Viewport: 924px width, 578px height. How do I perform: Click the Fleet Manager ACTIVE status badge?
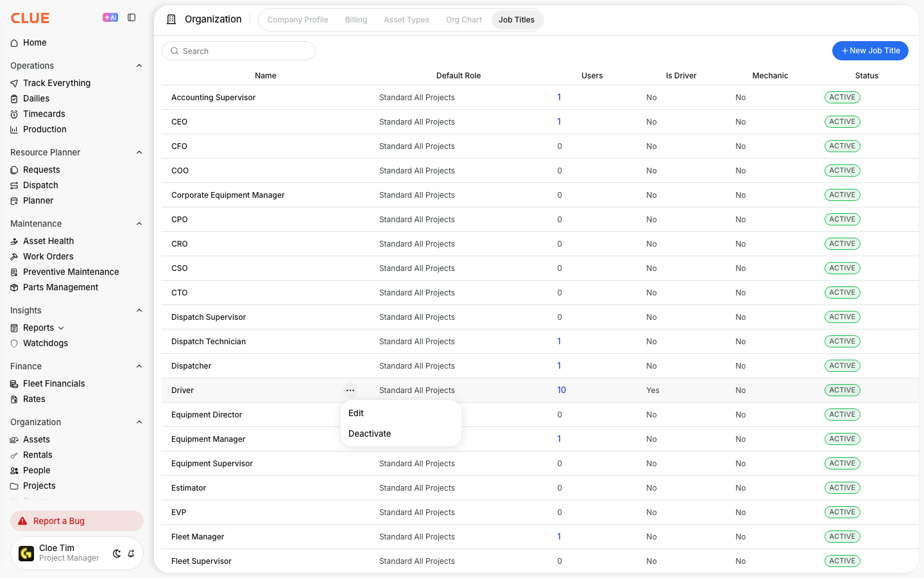pos(843,536)
